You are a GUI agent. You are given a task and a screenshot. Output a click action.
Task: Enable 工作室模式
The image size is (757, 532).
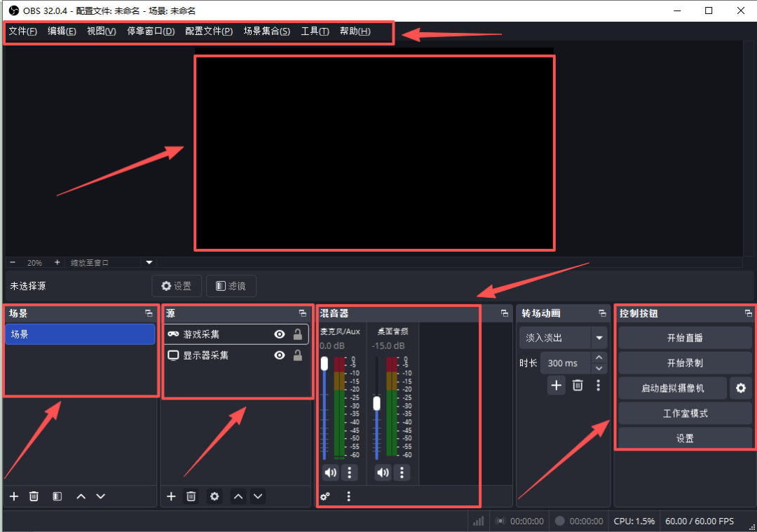[684, 413]
